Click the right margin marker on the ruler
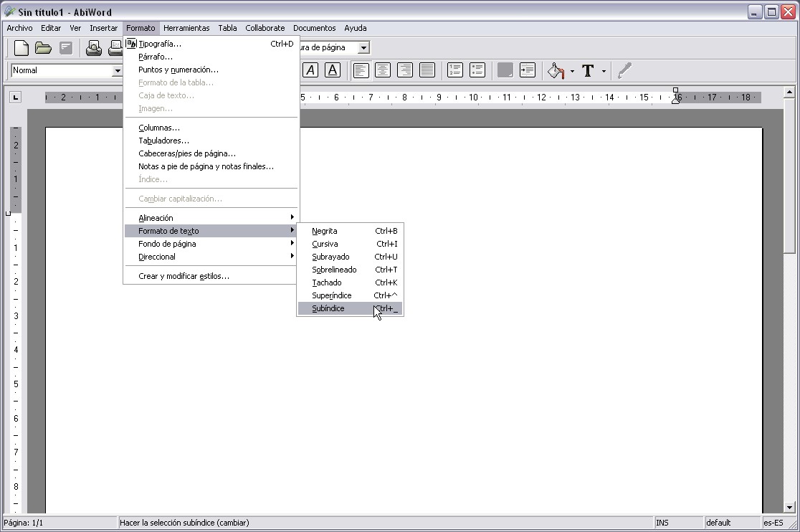 click(x=675, y=100)
